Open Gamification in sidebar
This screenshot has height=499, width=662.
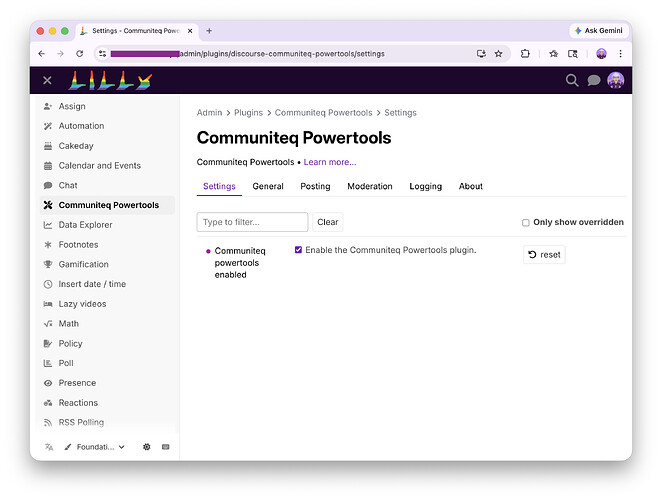pyautogui.click(x=107, y=264)
